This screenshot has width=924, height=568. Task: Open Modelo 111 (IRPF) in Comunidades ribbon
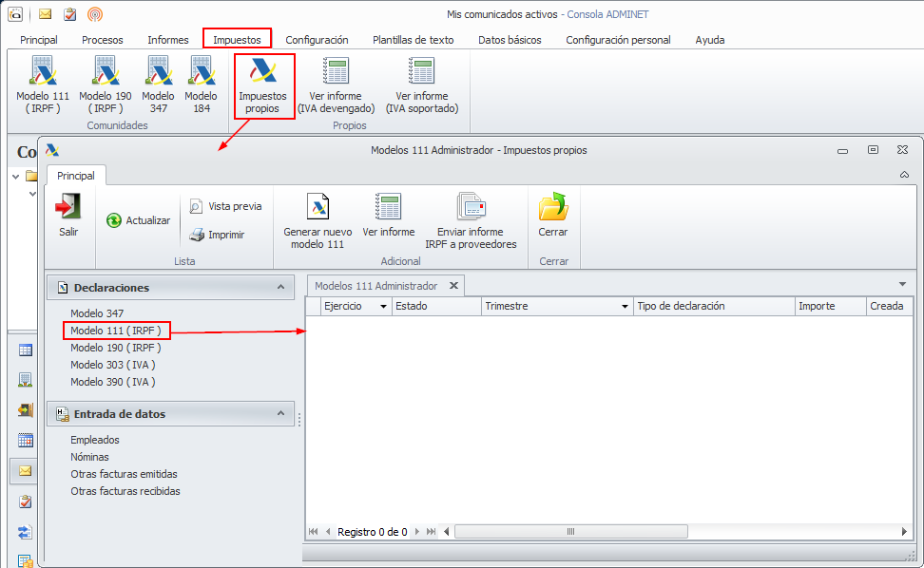coord(43,85)
